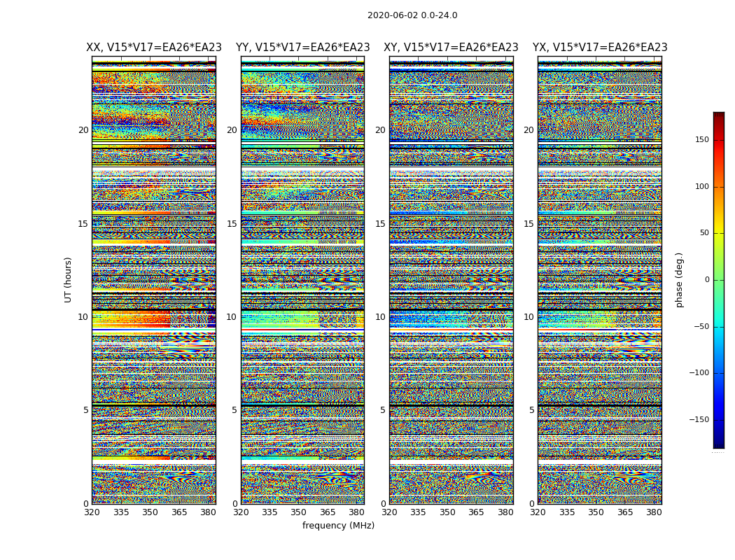Click the '365' frequency tick under YY panel
Image resolution: width=735 pixels, height=560 pixels.
click(328, 512)
